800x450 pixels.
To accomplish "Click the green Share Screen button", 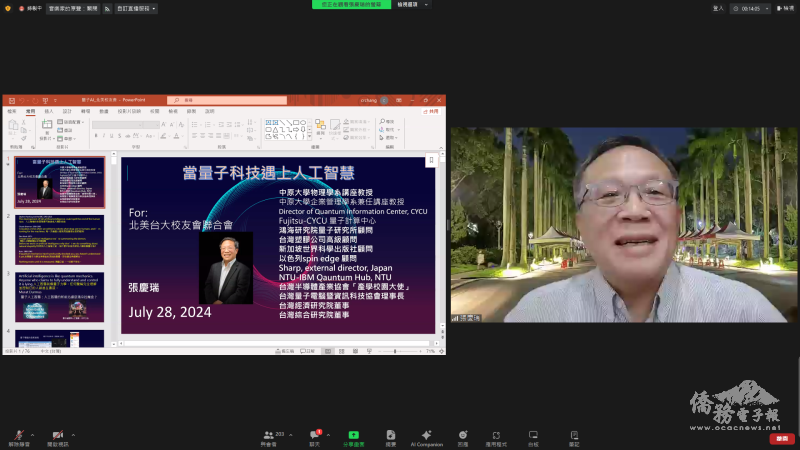I will [x=354, y=438].
